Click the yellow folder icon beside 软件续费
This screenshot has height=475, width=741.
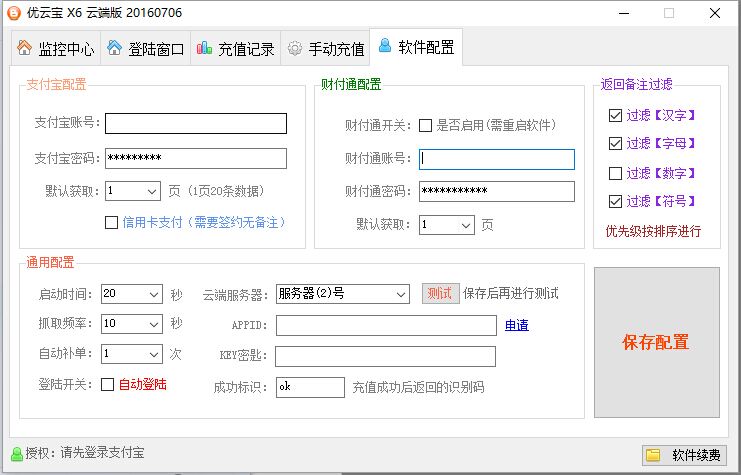click(654, 455)
